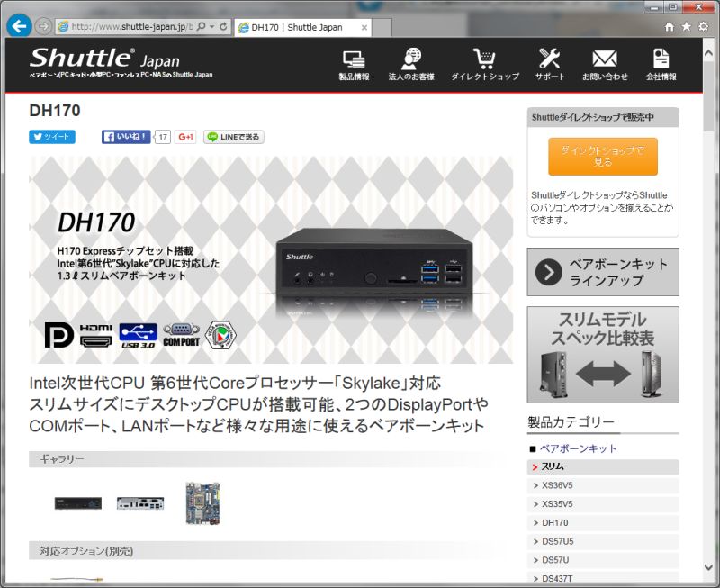This screenshot has width=720, height=588.
Task: Click the DisplayPort logo icon
Action: coord(59,334)
